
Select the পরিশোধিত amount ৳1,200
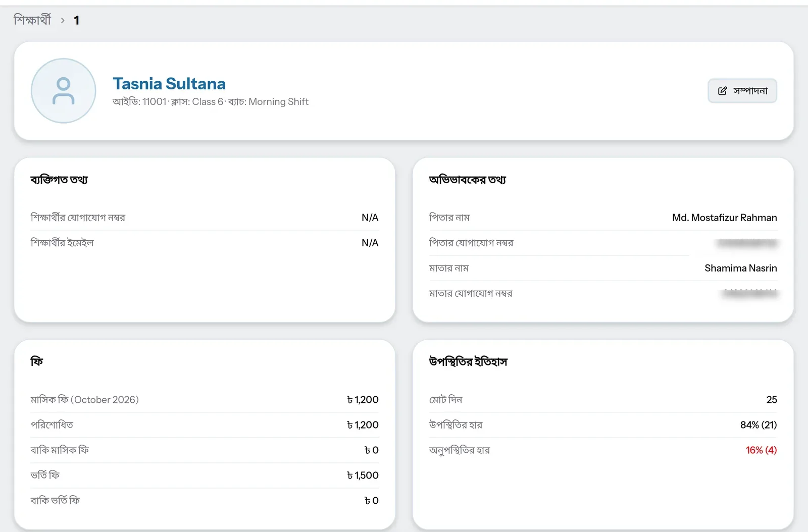[x=363, y=425]
